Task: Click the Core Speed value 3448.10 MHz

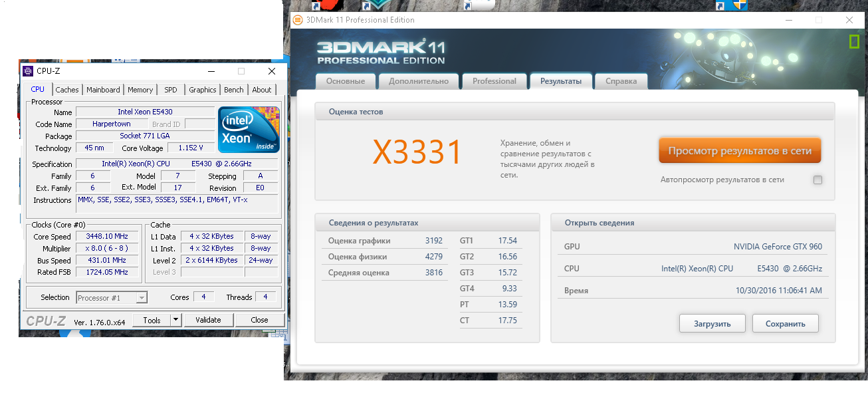Action: pyautogui.click(x=106, y=236)
